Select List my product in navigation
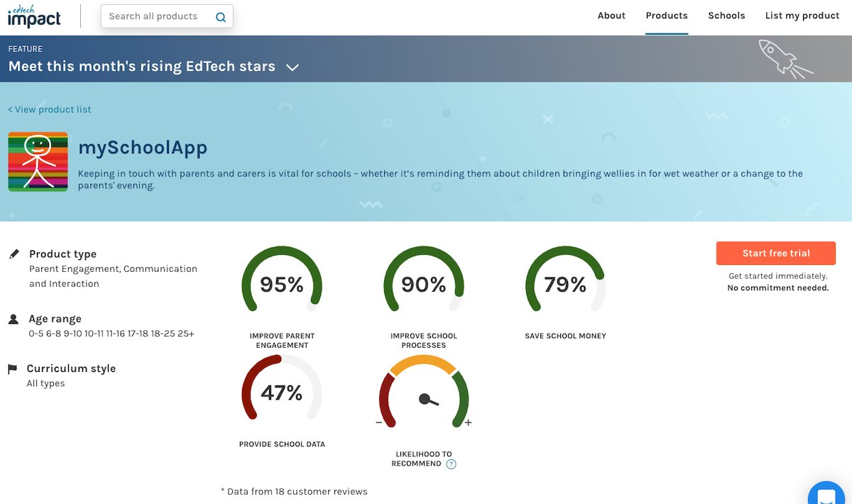The height and width of the screenshot is (504, 852). [x=802, y=16]
